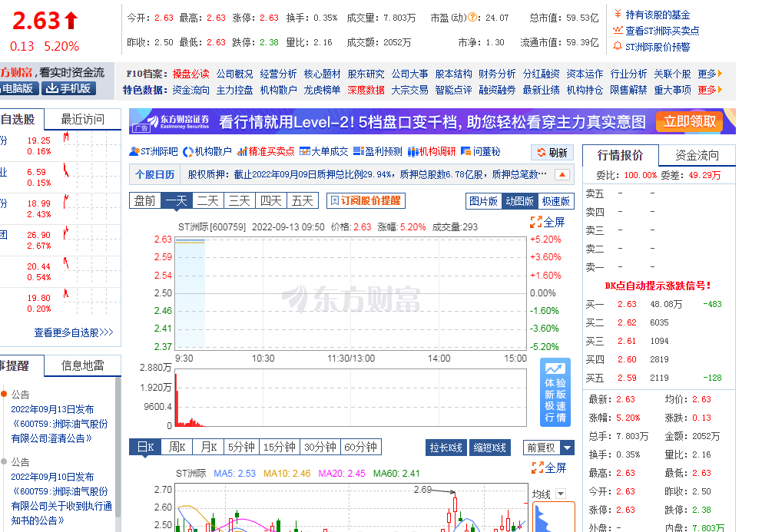Click the intraday price chart area

[x=351, y=293]
